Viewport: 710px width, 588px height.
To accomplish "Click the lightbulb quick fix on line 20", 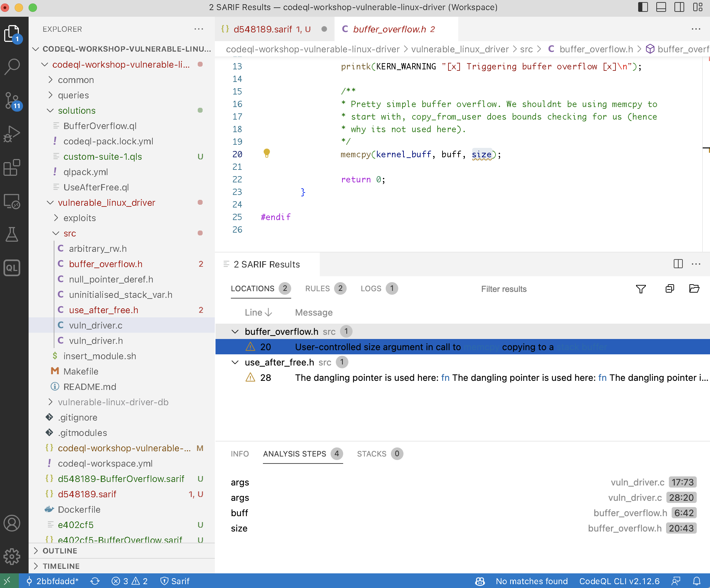I will [267, 153].
